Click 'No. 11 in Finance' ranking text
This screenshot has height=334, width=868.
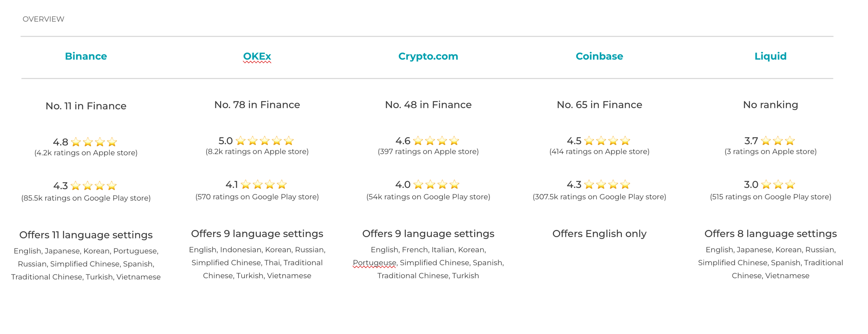[86, 106]
